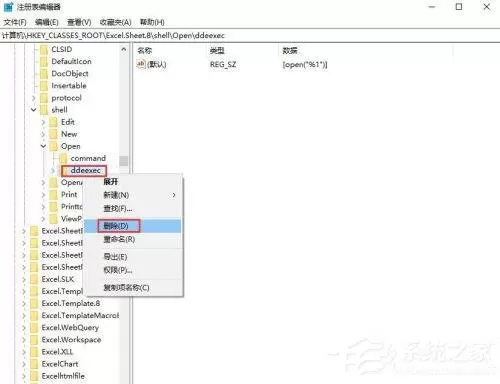
Task: Choose 删除(D) in the context menu
Action: [133, 226]
